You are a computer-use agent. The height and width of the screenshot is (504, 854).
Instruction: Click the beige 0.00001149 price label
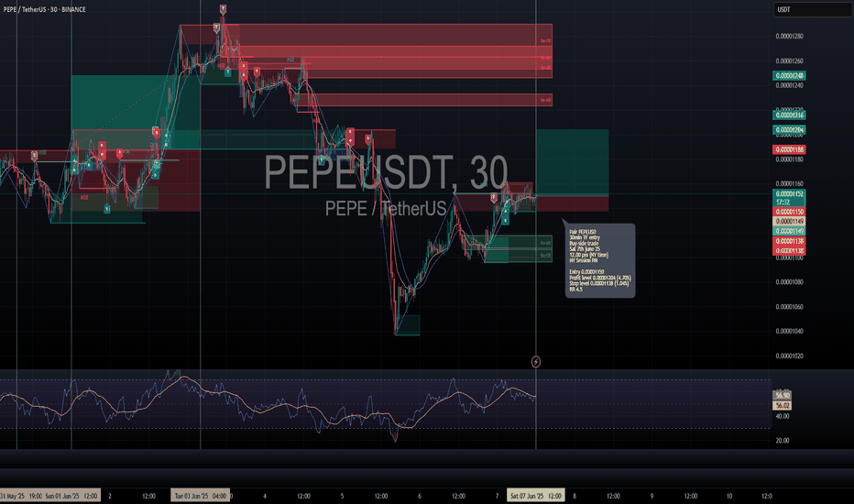coord(789,221)
